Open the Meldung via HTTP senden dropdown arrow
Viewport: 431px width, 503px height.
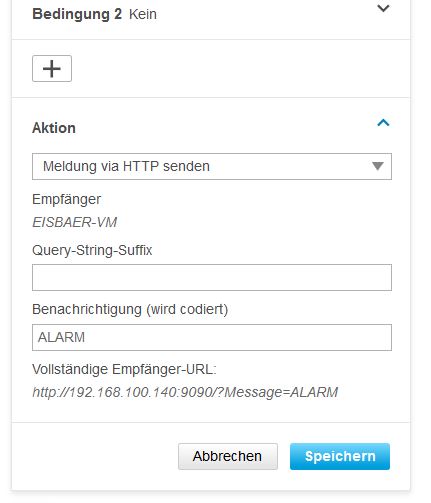pyautogui.click(x=378, y=166)
